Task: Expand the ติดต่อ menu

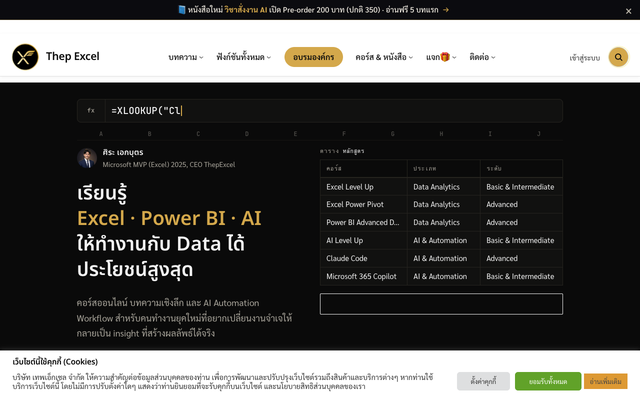Action: point(482,57)
